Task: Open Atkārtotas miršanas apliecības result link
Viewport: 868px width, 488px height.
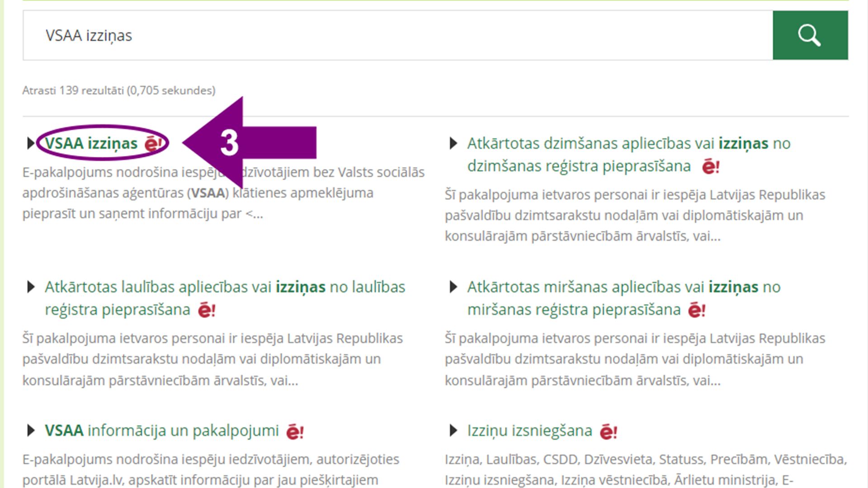Action: coord(624,298)
